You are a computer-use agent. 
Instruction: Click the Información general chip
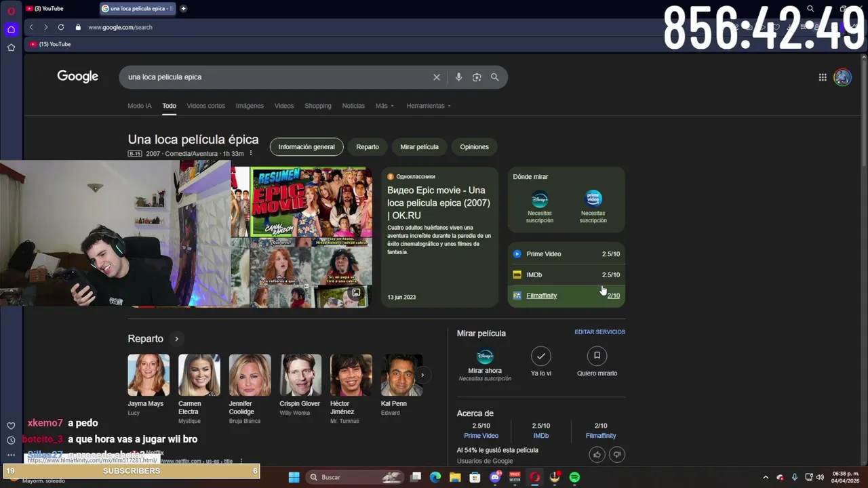307,147
